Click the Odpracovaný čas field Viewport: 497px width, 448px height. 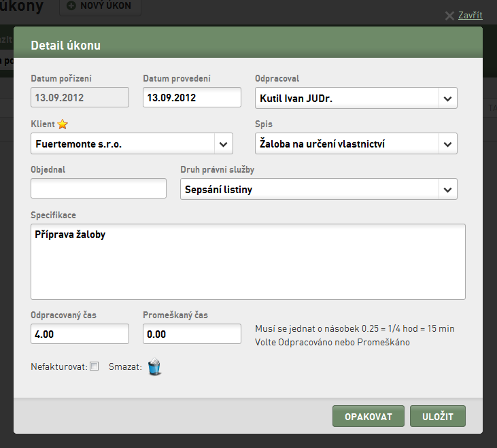(x=80, y=334)
